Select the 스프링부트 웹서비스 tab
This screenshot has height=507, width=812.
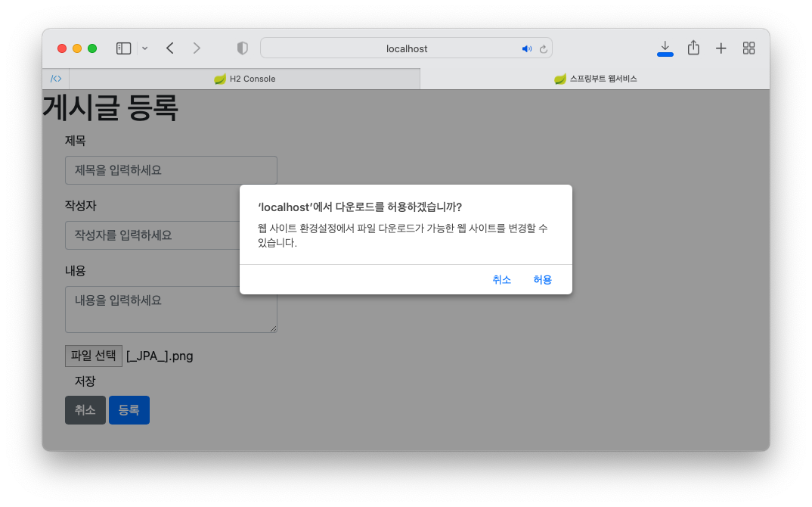(594, 79)
